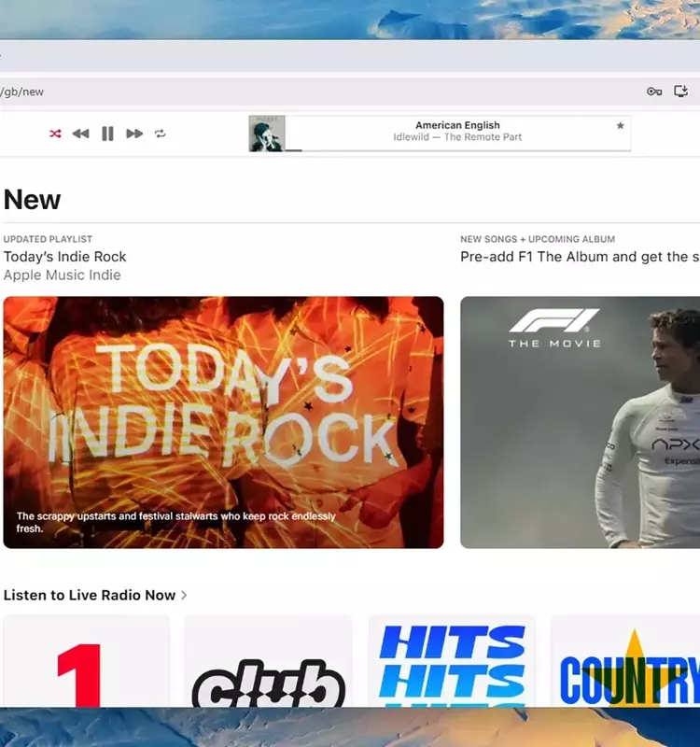700x747 pixels.
Task: Pause the current song
Action: 107,134
